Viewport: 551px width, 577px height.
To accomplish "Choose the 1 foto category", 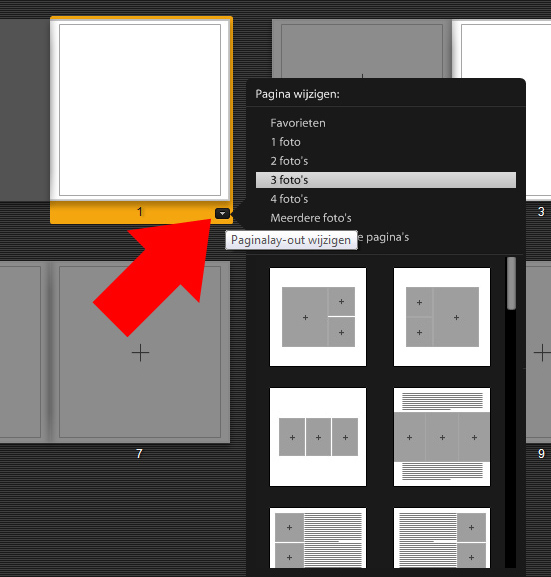I will pos(286,142).
